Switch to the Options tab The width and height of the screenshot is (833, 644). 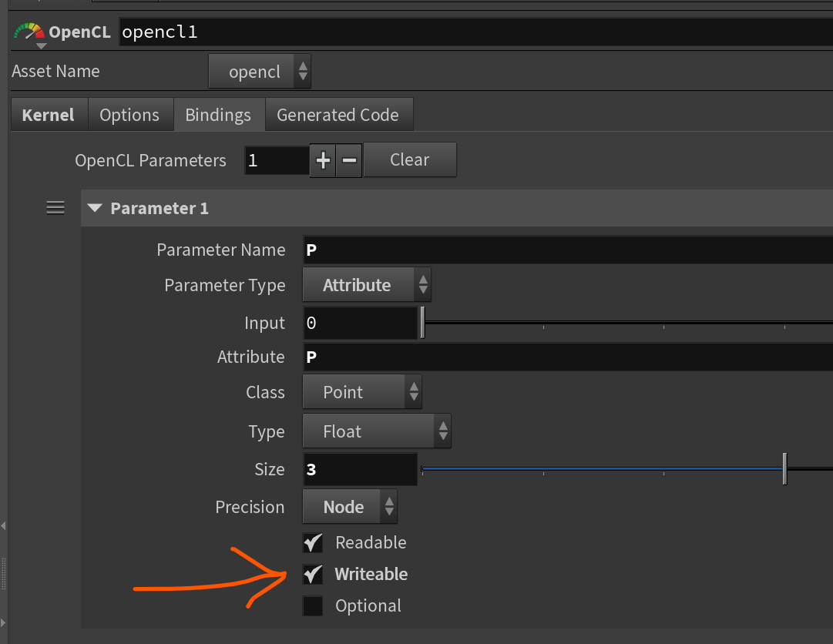coord(129,115)
